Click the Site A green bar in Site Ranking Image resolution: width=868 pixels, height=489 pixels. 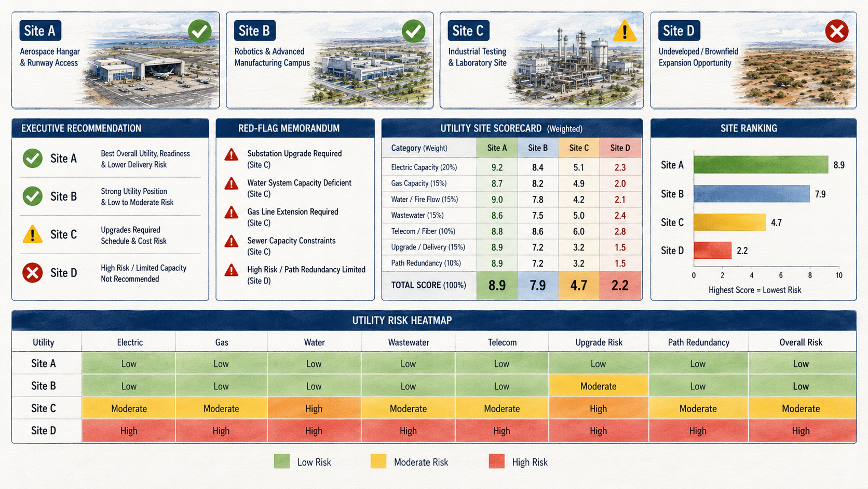click(x=761, y=165)
